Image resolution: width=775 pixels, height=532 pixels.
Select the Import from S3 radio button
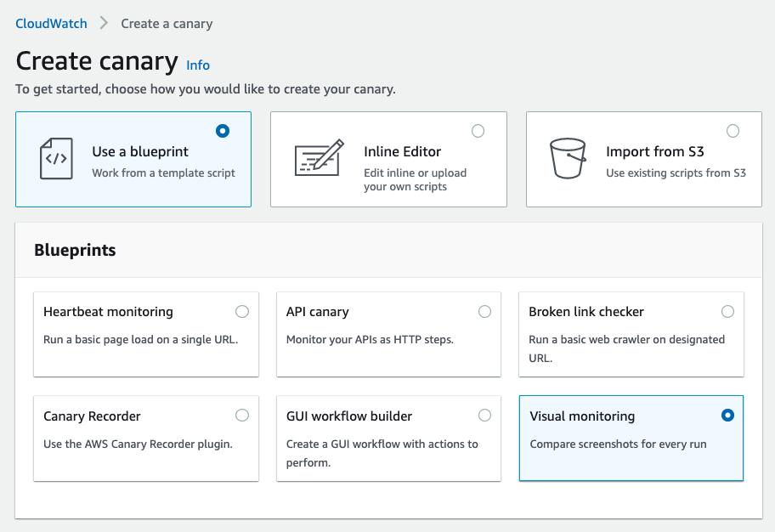pos(733,131)
